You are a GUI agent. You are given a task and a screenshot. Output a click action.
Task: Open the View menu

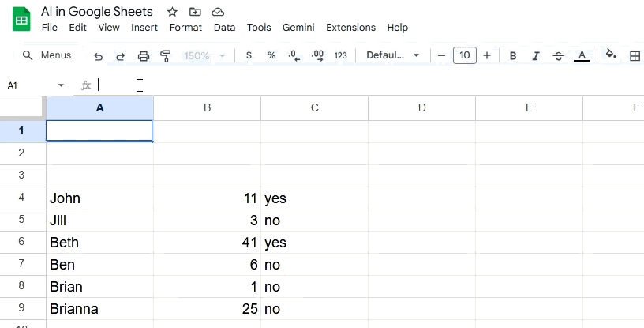point(109,28)
